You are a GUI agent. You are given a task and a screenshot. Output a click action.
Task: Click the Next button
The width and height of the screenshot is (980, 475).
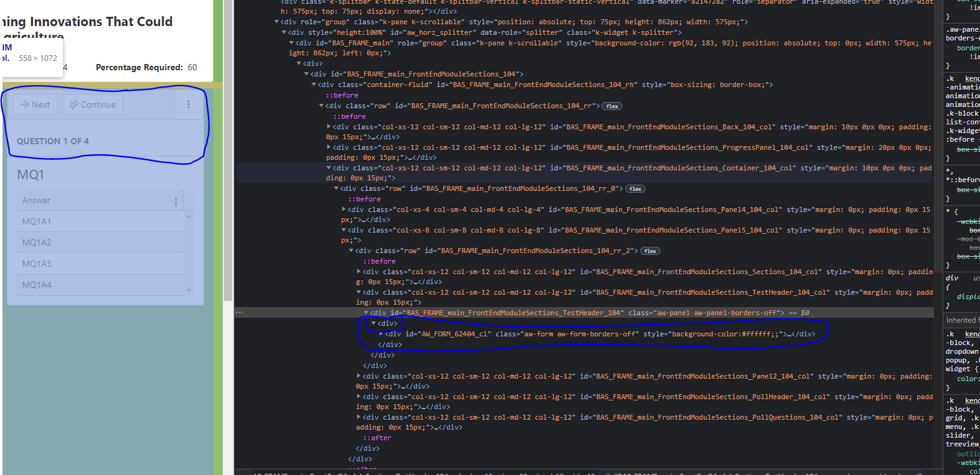click(x=35, y=104)
